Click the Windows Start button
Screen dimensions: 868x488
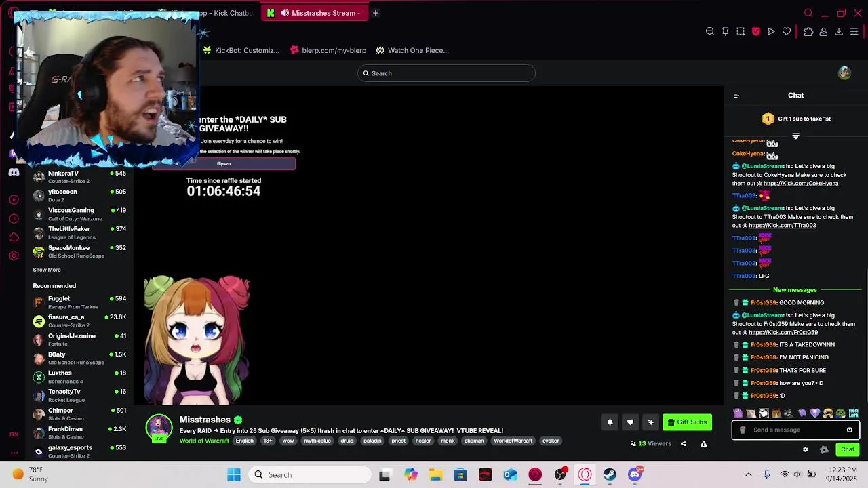tap(234, 474)
